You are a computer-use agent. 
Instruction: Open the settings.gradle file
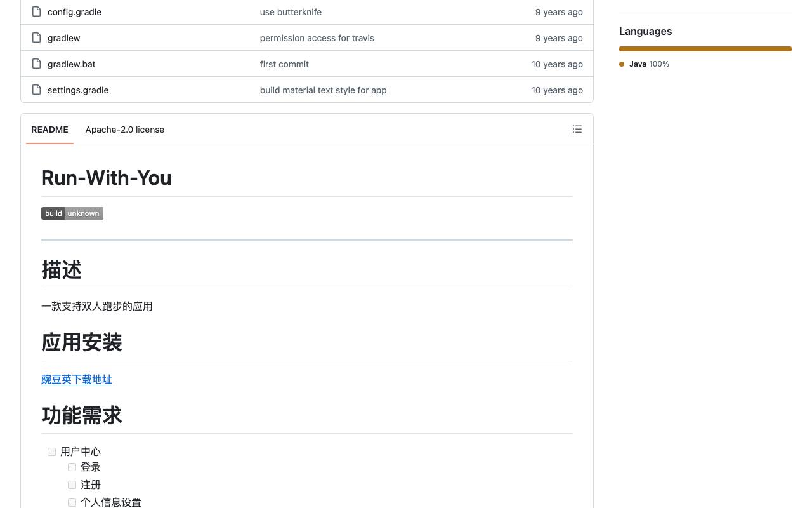(78, 90)
